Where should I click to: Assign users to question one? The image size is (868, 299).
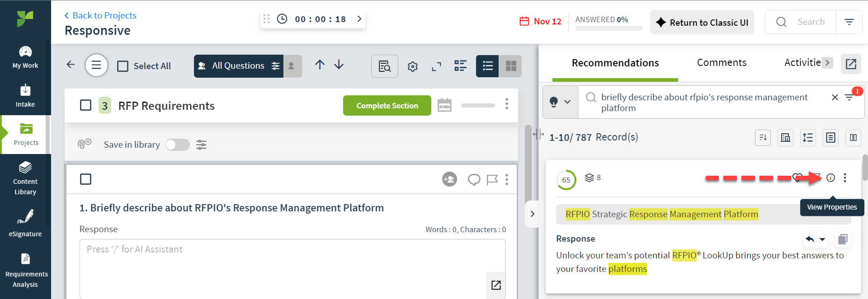(449, 179)
